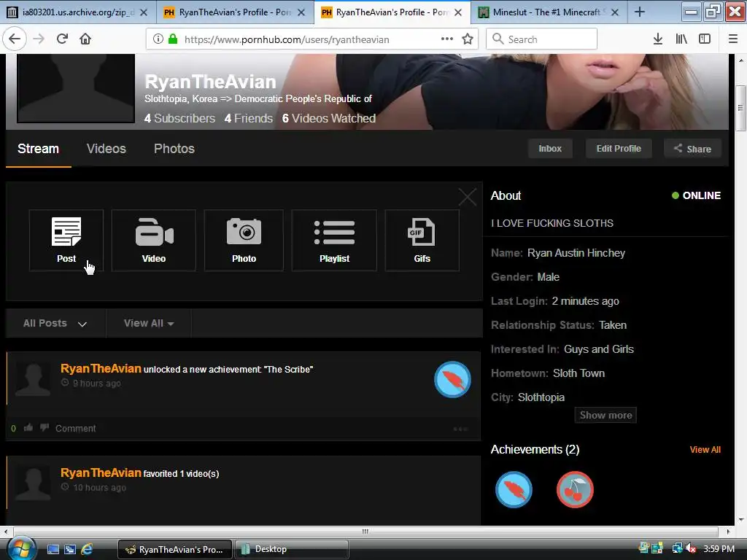The width and height of the screenshot is (747, 560).
Task: Close the archive.org browser tab
Action: (x=144, y=12)
